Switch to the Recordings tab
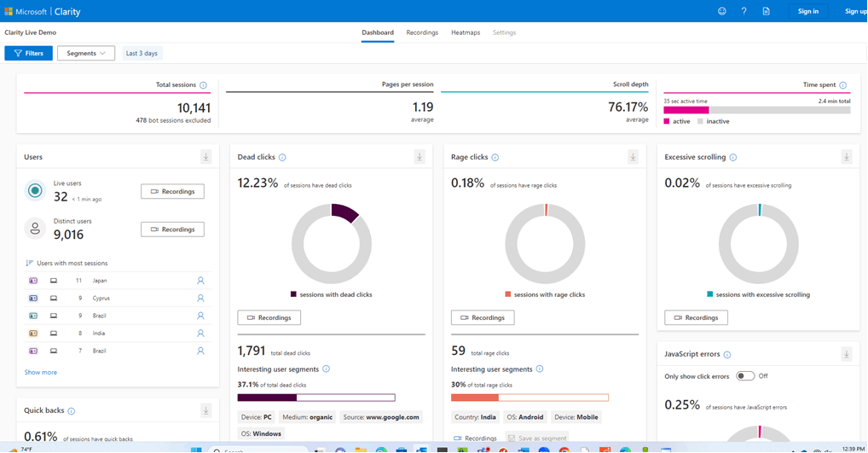Viewport: 868px width, 453px height. click(x=422, y=32)
